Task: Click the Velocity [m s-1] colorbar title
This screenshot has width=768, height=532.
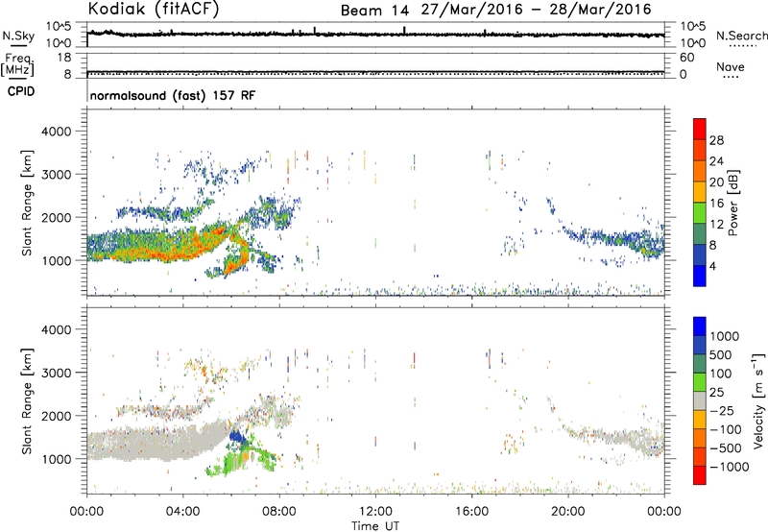Action: pyautogui.click(x=758, y=400)
